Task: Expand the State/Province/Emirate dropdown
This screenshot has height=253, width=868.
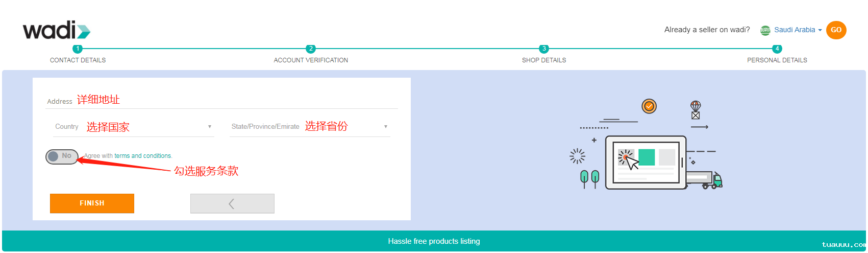Action: (x=310, y=127)
